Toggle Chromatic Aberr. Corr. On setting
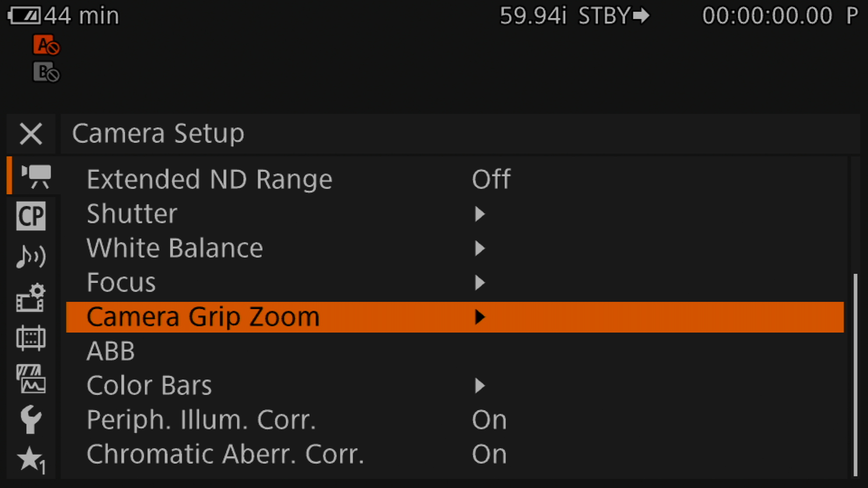The height and width of the screenshot is (488, 868). [489, 454]
